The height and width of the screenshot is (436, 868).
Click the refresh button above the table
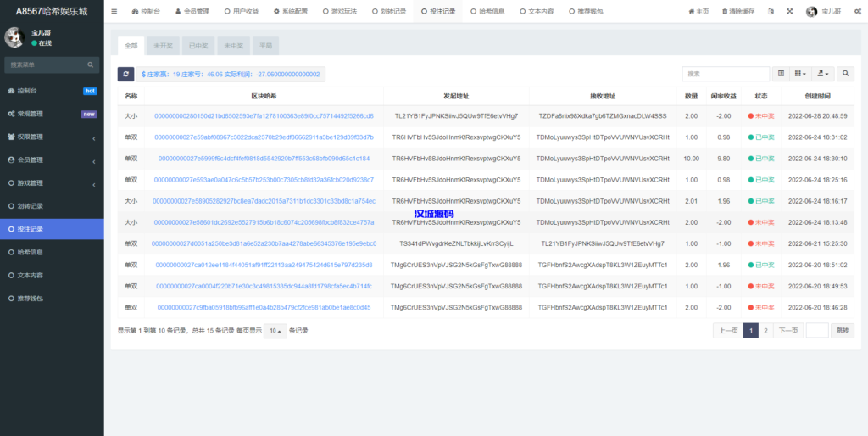[x=125, y=75]
